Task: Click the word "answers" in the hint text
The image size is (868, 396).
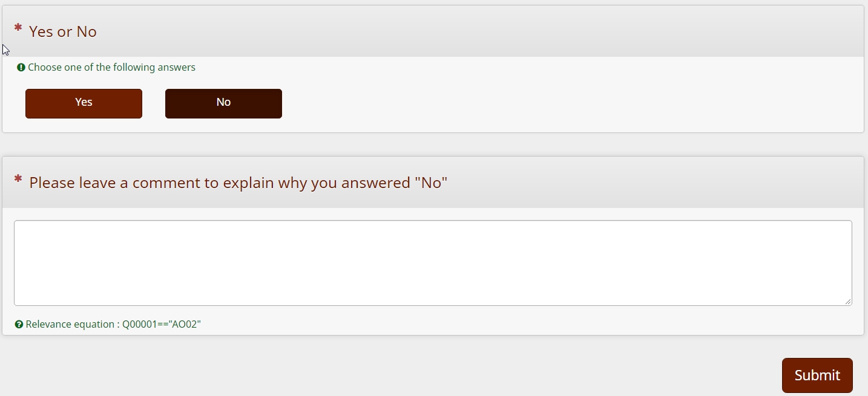Action: 176,67
